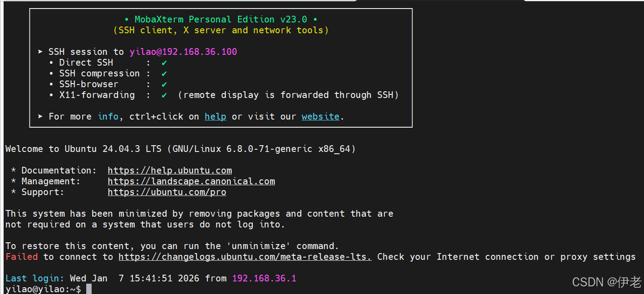
Task: Click the checkmark beside SSH-browser
Action: 164,85
